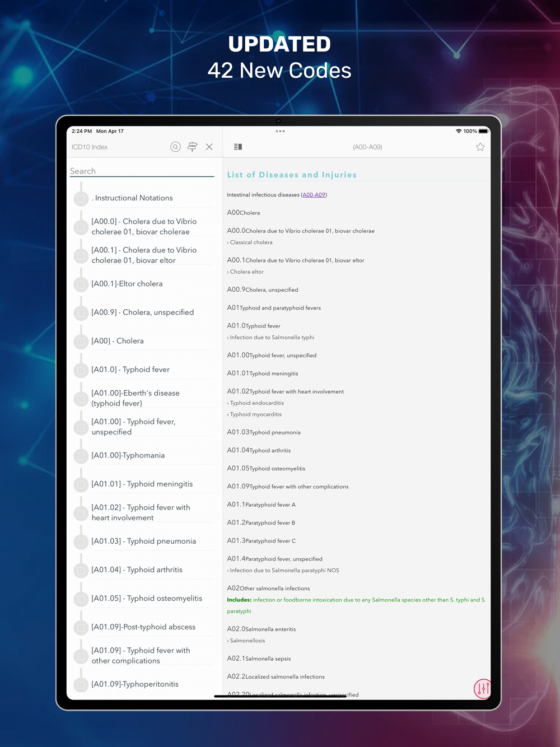Open [A00.0] Cholera biovar cholerae index entry
The height and width of the screenshot is (747, 560).
tap(144, 226)
